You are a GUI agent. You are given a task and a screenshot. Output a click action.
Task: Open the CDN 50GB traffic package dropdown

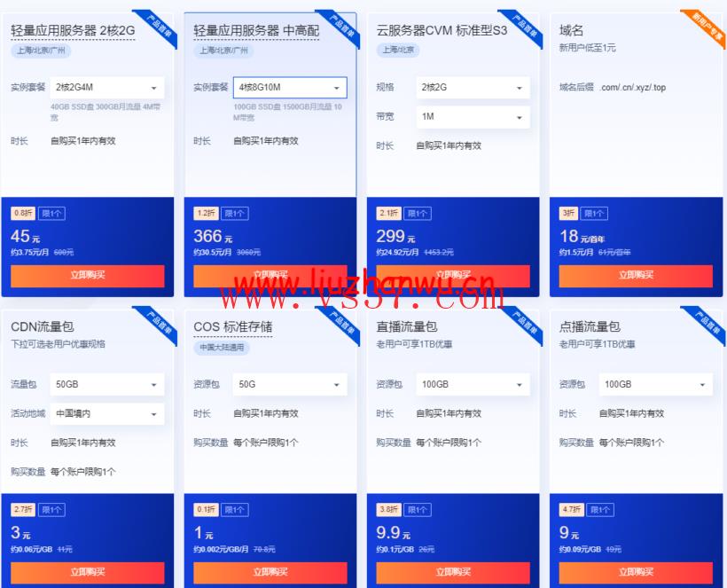click(107, 384)
